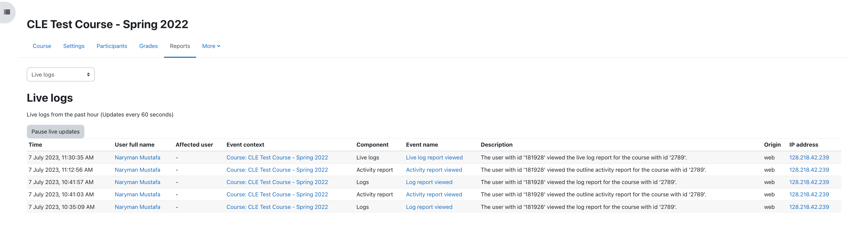Screen dimensions: 868x233
Task: Open IP address link in 10:41:57 AM row
Action: 809,182
